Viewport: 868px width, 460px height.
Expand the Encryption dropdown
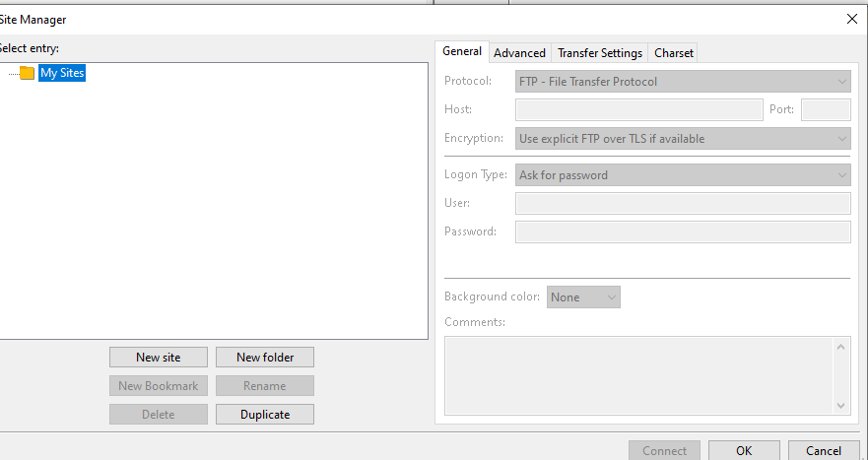[x=683, y=138]
